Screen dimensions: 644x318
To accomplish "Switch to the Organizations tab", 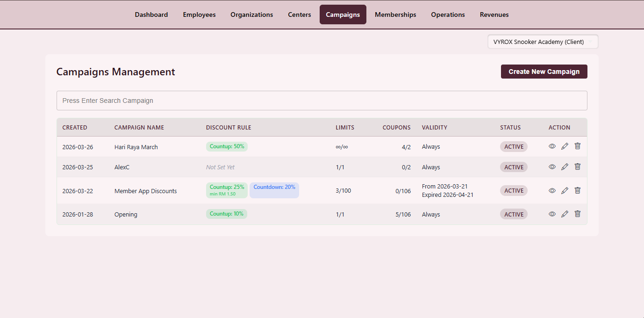I will point(251,14).
